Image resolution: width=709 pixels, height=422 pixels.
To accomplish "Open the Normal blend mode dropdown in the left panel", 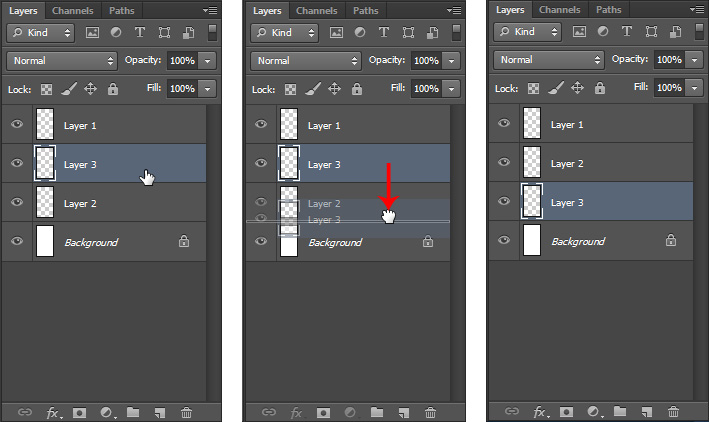I will tap(62, 60).
